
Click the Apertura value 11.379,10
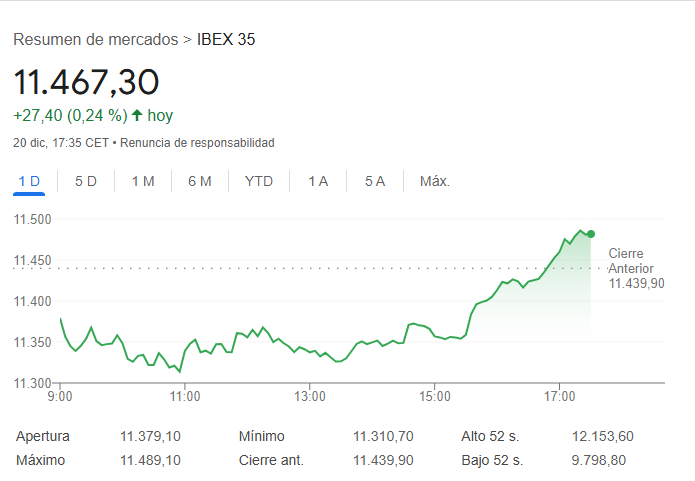pos(150,437)
